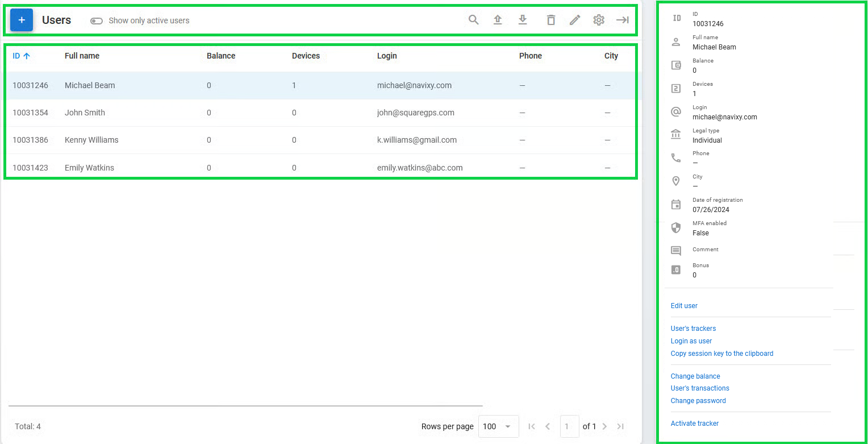Viewport: 868px width, 444px height.
Task: Open the user search tool
Action: tap(473, 19)
